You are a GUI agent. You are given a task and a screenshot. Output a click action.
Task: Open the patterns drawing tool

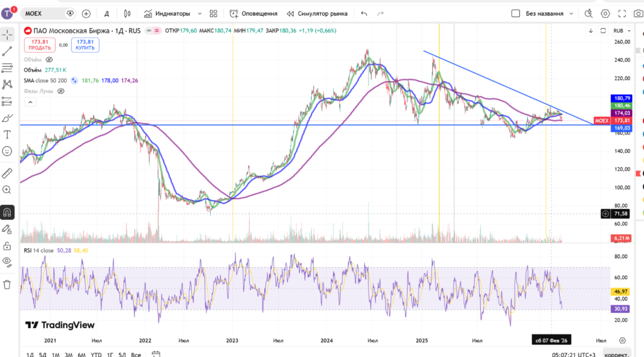point(8,84)
